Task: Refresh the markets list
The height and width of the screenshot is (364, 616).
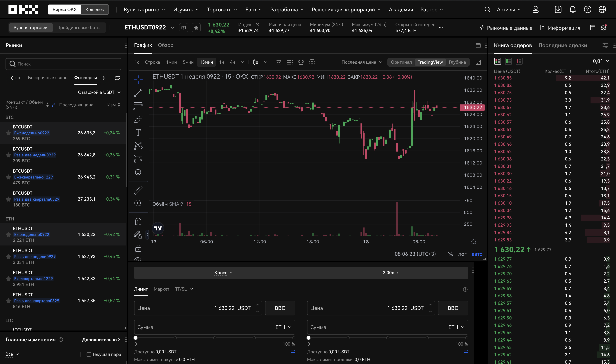Action: 117,78
